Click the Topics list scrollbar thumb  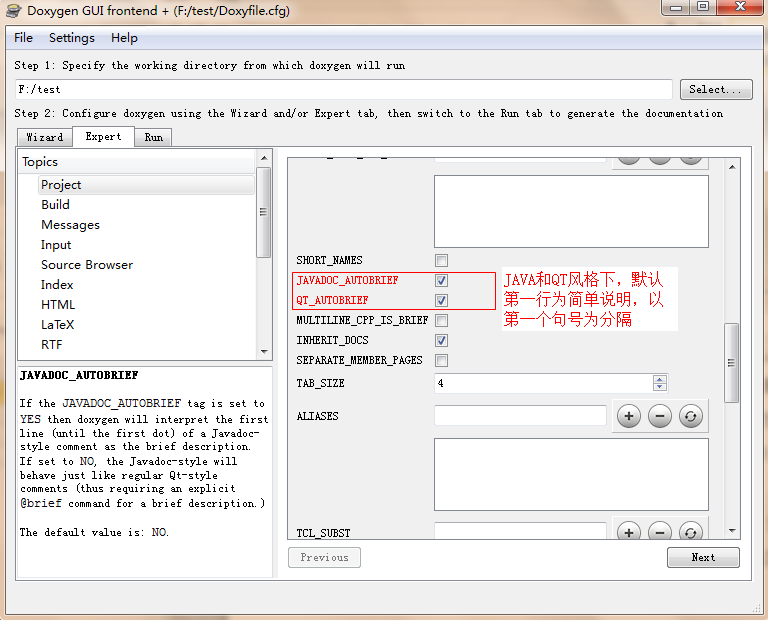click(264, 212)
